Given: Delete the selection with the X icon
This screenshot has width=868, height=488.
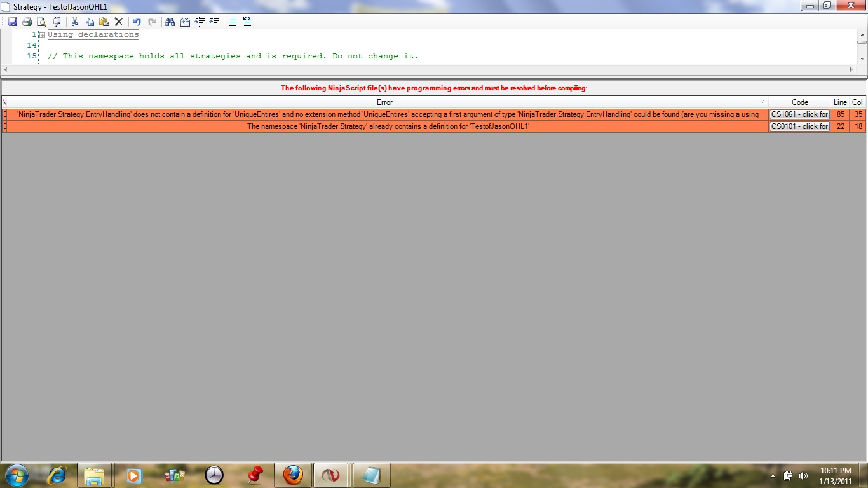Looking at the screenshot, I should pos(119,22).
